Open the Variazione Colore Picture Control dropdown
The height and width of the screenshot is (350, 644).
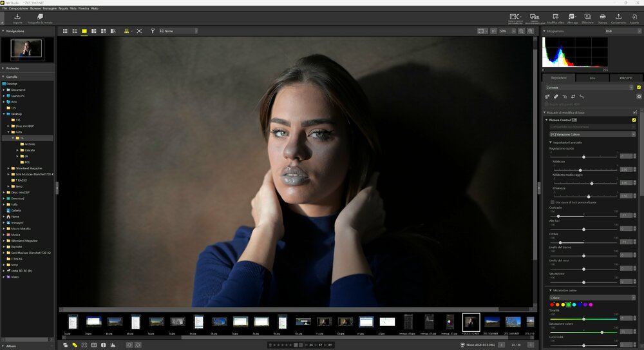pos(592,134)
